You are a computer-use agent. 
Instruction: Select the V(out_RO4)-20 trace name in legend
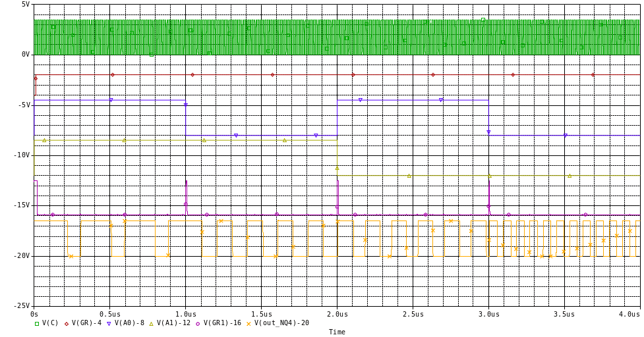click(x=281, y=323)
